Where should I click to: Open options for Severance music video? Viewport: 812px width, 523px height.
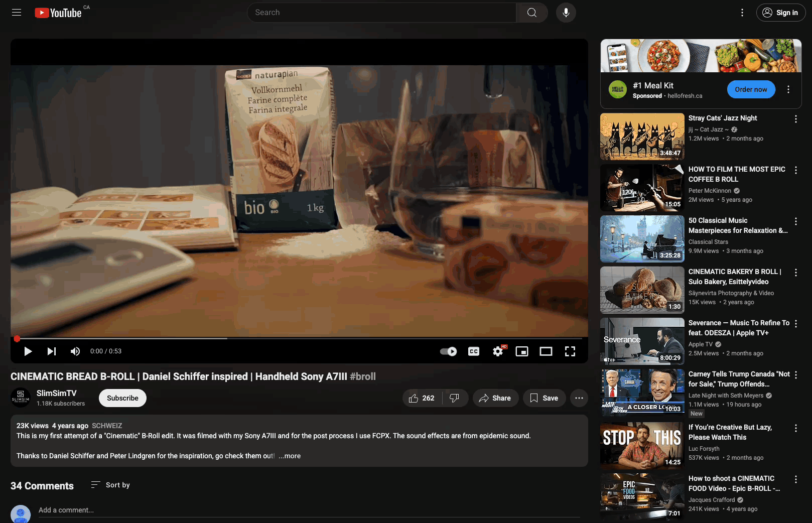pyautogui.click(x=796, y=324)
